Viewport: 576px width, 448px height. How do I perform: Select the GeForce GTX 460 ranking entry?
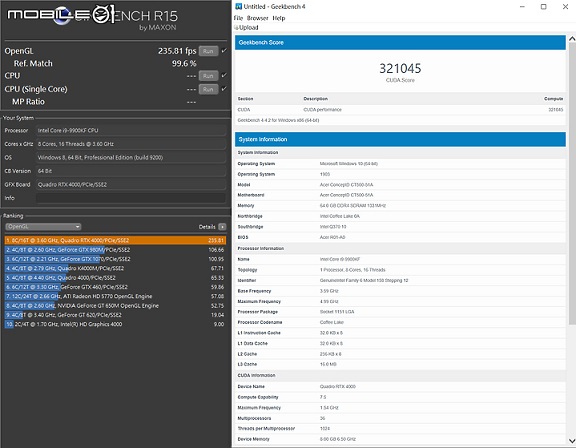pyautogui.click(x=115, y=287)
